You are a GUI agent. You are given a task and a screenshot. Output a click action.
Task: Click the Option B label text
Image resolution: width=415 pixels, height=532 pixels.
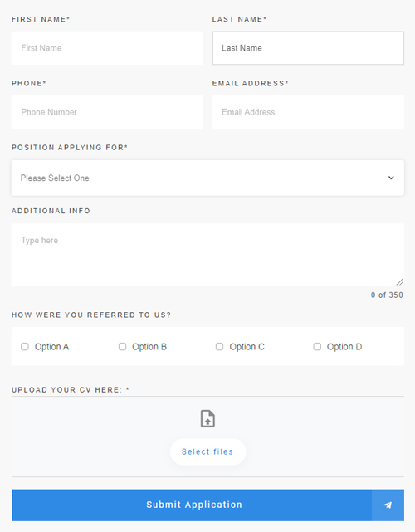pyautogui.click(x=149, y=347)
